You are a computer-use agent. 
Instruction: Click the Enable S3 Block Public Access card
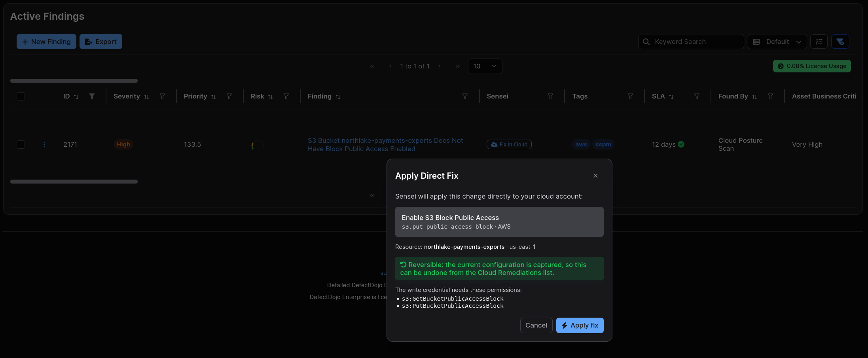[x=499, y=222]
